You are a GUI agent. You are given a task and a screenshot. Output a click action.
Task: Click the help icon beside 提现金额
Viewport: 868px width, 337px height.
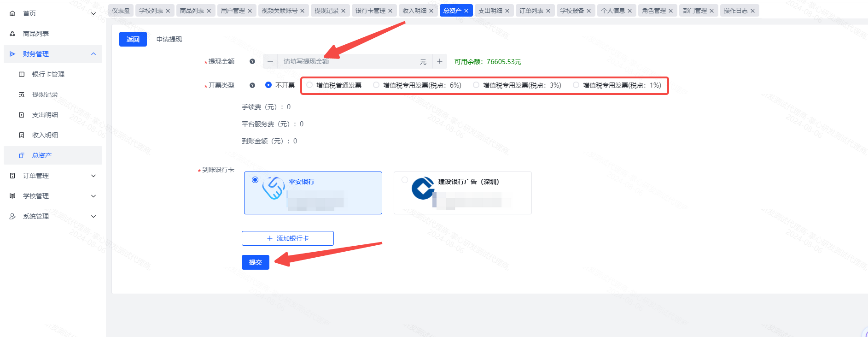click(x=252, y=61)
